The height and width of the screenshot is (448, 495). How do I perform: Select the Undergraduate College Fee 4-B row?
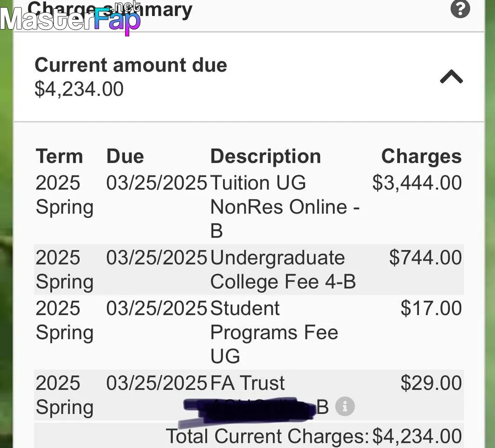pos(249,269)
